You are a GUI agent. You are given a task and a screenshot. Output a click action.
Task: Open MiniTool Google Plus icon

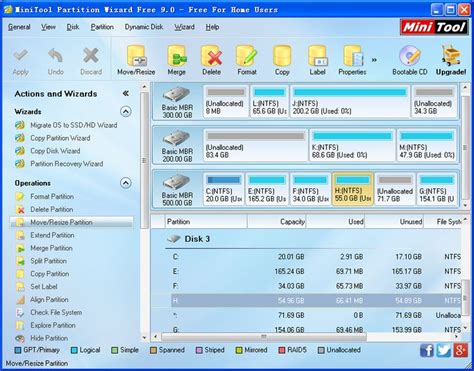tap(460, 350)
